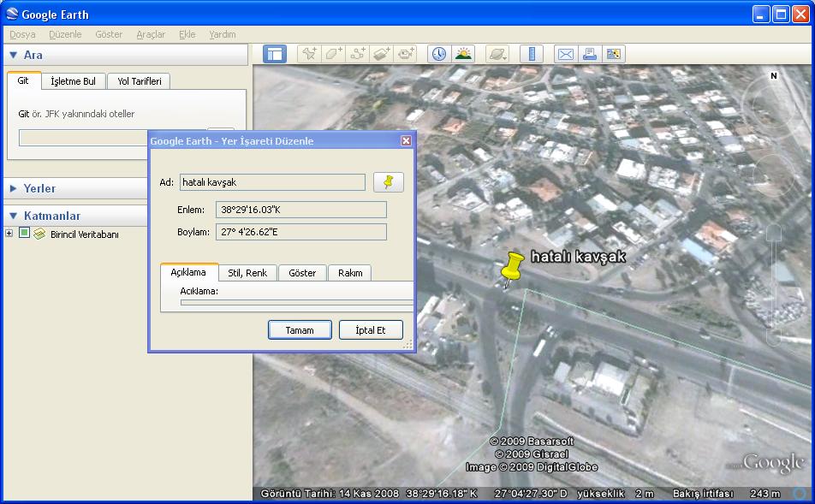The height and width of the screenshot is (504, 815).
Task: Click the Ad name input field
Action: (272, 182)
